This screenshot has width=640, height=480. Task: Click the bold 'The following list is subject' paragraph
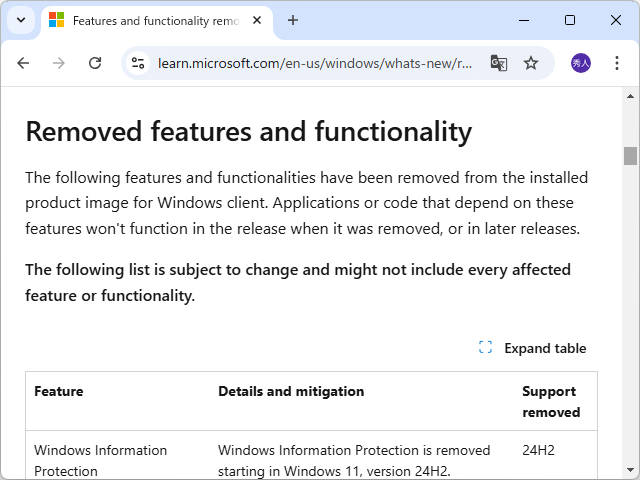click(298, 282)
